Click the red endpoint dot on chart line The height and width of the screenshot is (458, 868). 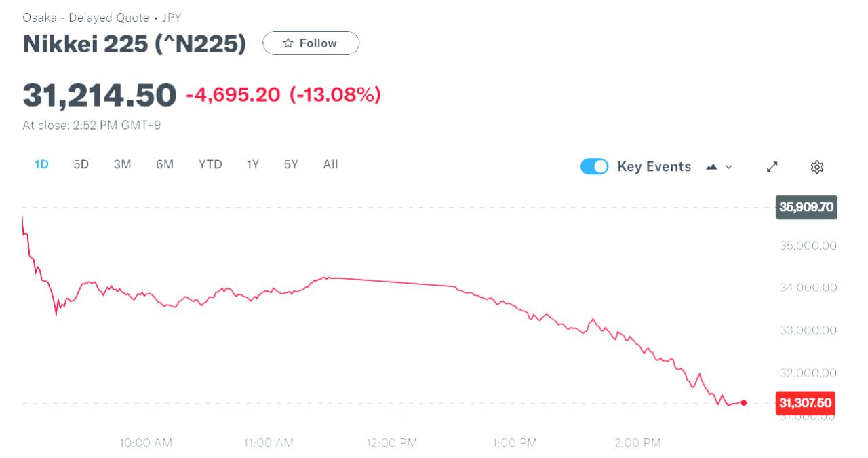(x=744, y=403)
